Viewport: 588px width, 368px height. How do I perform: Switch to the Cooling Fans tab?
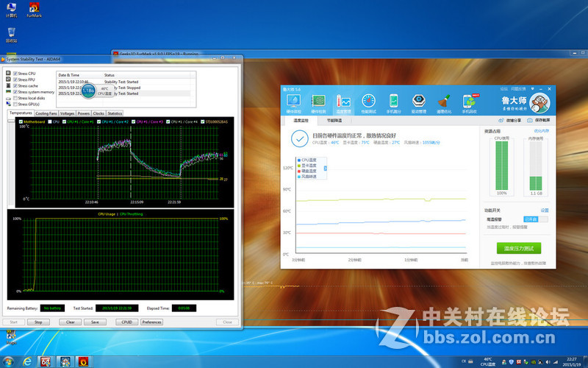(x=46, y=113)
